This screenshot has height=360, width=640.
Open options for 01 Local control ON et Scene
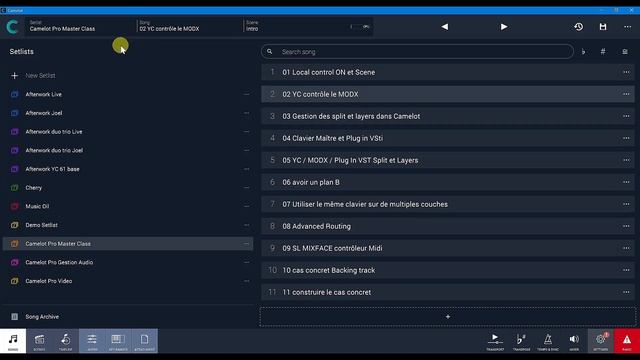pyautogui.click(x=626, y=72)
